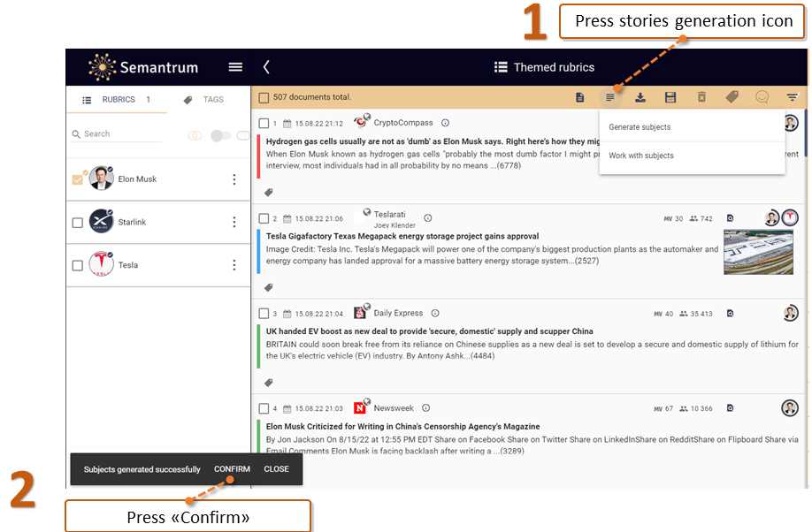Open the Hydrogen gas cells article title
812x532 pixels.
click(x=433, y=141)
